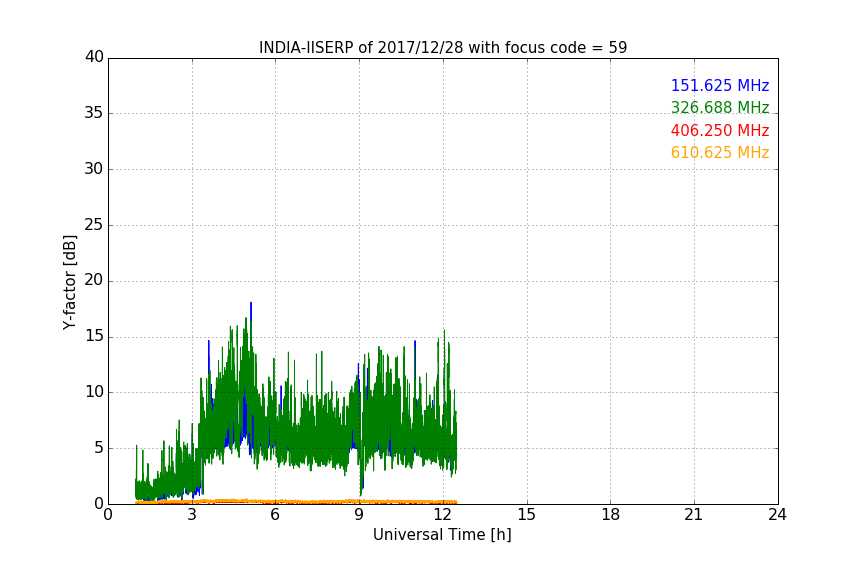Click the 'Universal Time [h]' axis label
The height and width of the screenshot is (576, 864).
click(442, 535)
